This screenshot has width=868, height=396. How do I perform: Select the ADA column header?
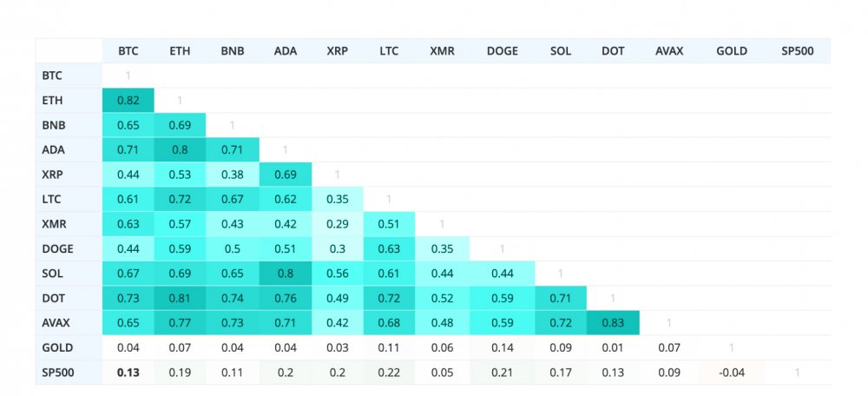286,51
